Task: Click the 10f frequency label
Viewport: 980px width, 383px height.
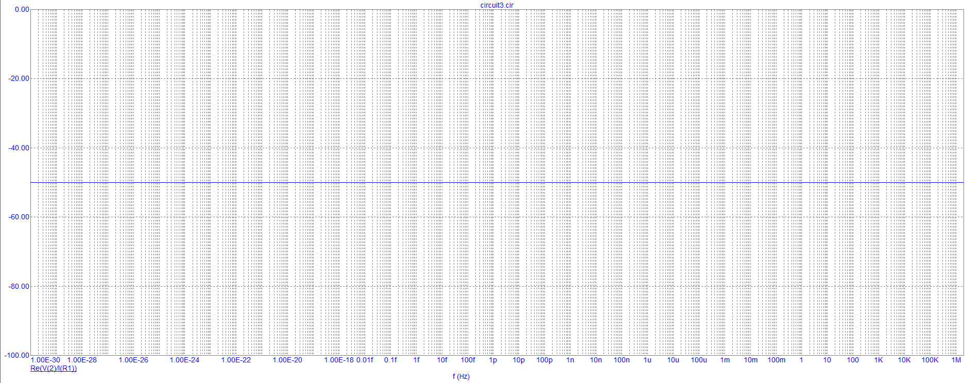Action: pos(442,360)
